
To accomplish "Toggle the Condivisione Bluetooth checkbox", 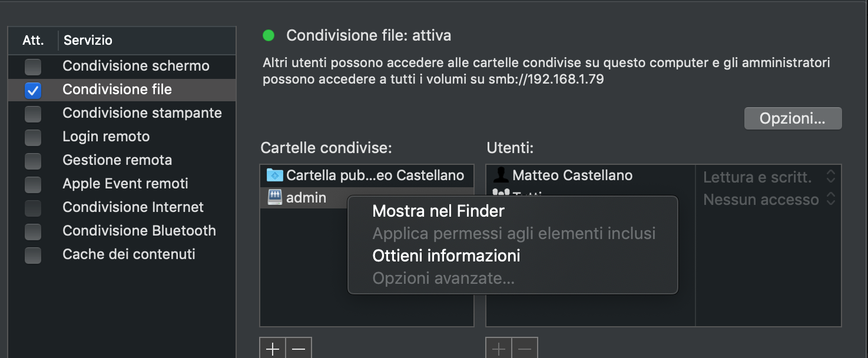I will point(33,231).
